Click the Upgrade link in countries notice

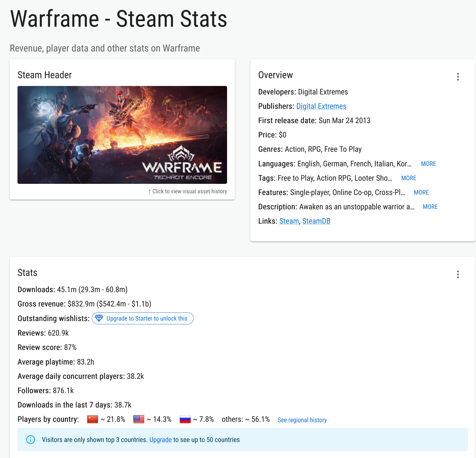pyautogui.click(x=160, y=440)
